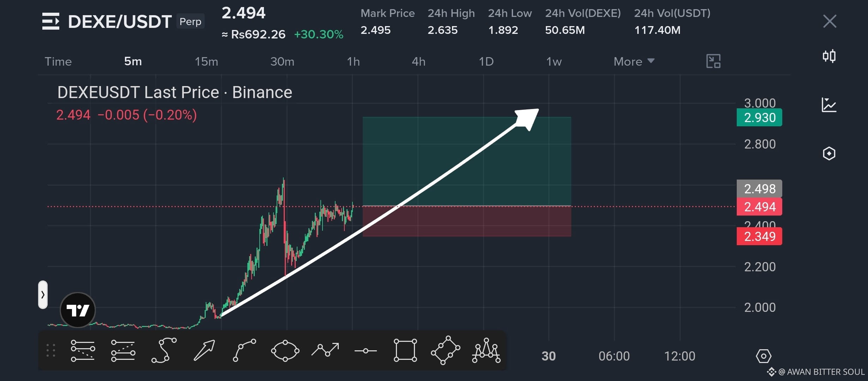The image size is (868, 381).
Task: Select the horizontal line point tool
Action: tap(366, 351)
